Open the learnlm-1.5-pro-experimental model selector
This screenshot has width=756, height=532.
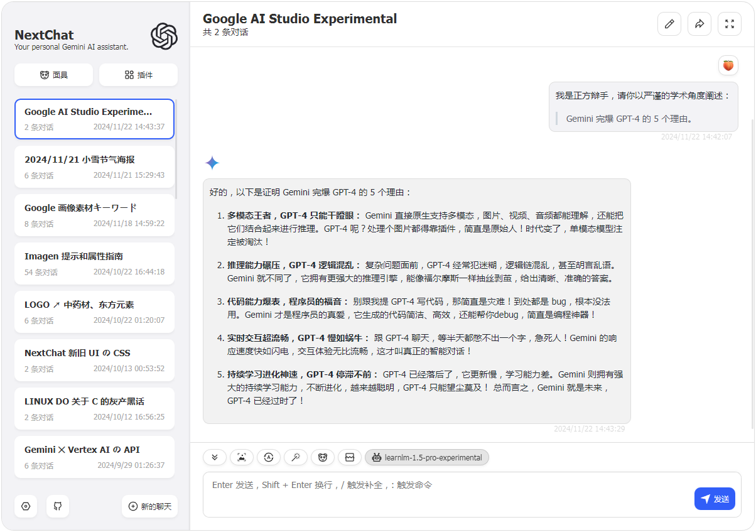[427, 457]
